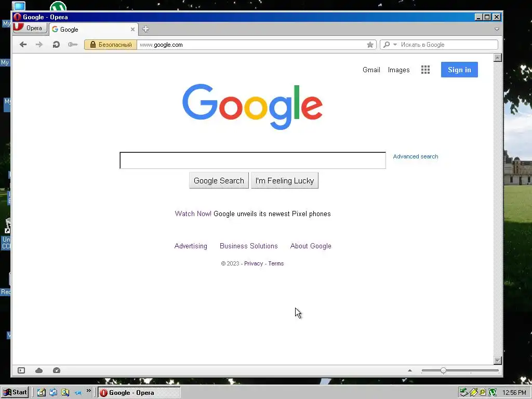Screen dimensions: 532x399
Task: Expand the Quick Launch overflow chevron
Action: 88,391
